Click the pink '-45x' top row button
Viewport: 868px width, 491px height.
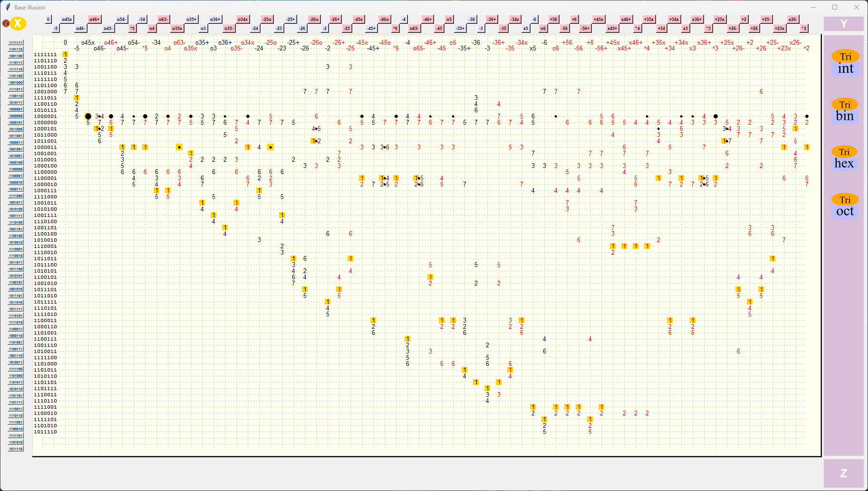[x=358, y=19]
